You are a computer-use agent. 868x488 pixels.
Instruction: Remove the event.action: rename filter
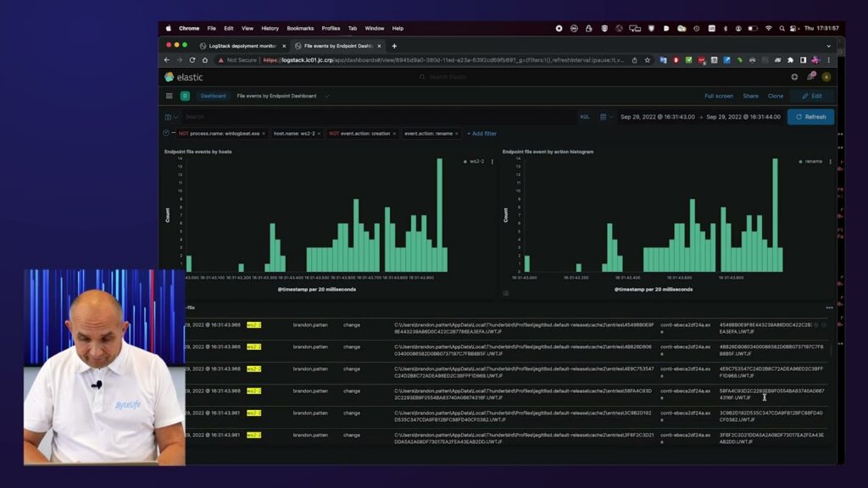click(458, 133)
